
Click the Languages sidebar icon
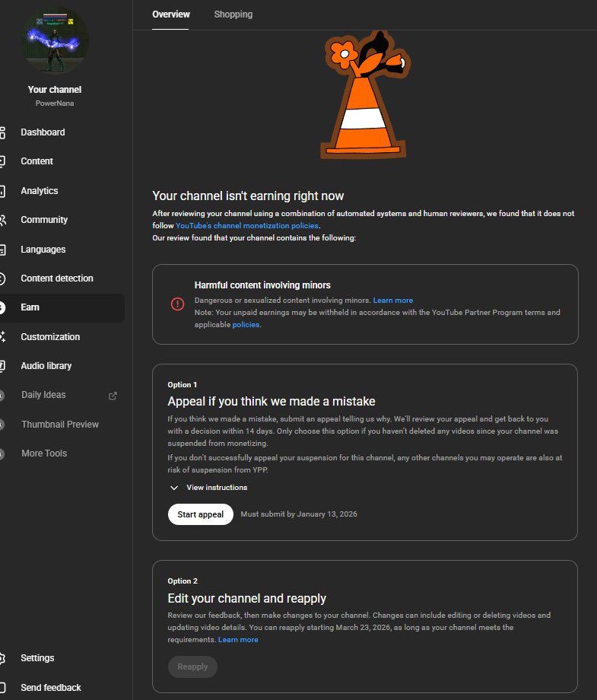click(2, 250)
